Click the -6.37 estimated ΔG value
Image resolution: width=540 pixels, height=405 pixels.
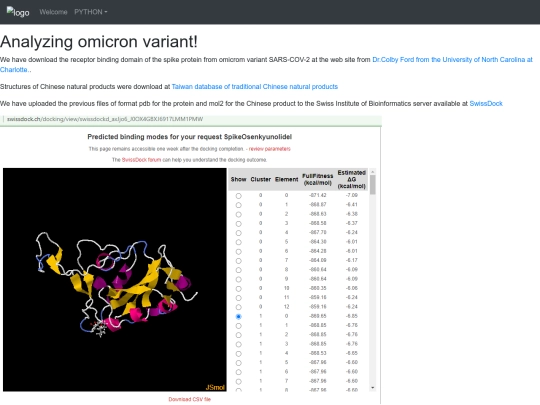352,223
